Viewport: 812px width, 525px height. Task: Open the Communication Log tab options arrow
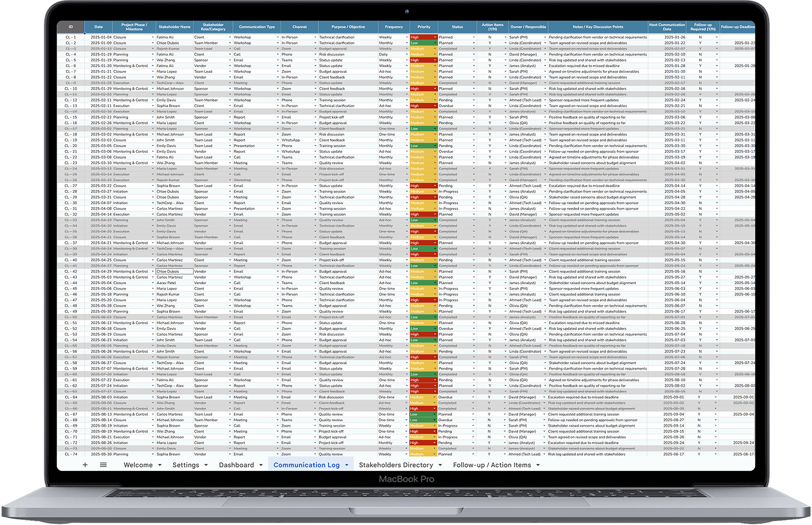[347, 465]
